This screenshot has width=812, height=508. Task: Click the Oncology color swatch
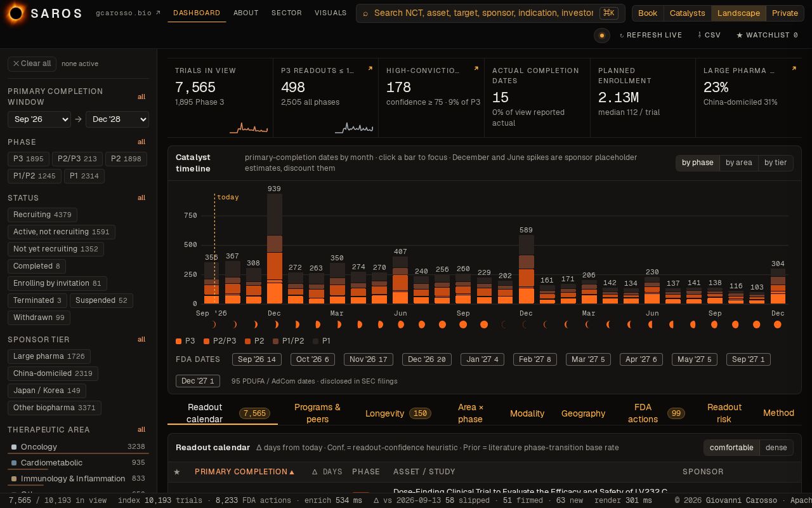tap(14, 447)
